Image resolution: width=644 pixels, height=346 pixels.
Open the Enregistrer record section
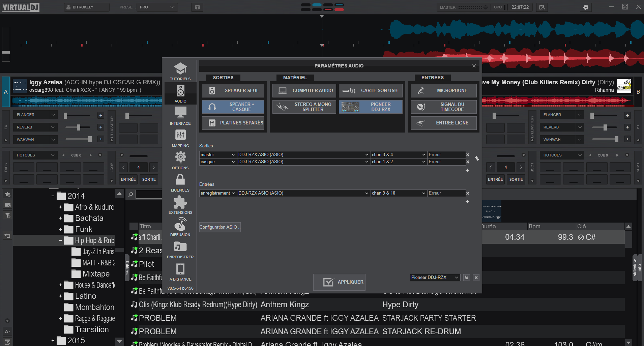pyautogui.click(x=180, y=250)
